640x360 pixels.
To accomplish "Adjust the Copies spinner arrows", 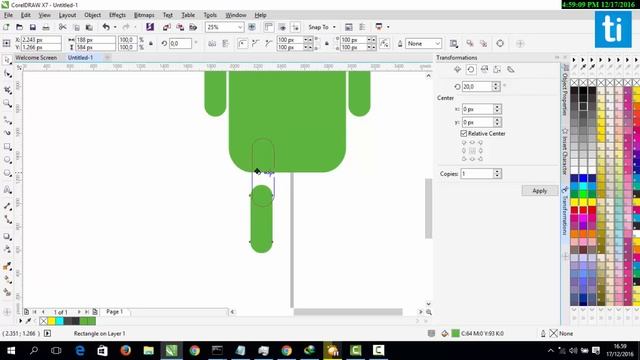I will (497, 173).
